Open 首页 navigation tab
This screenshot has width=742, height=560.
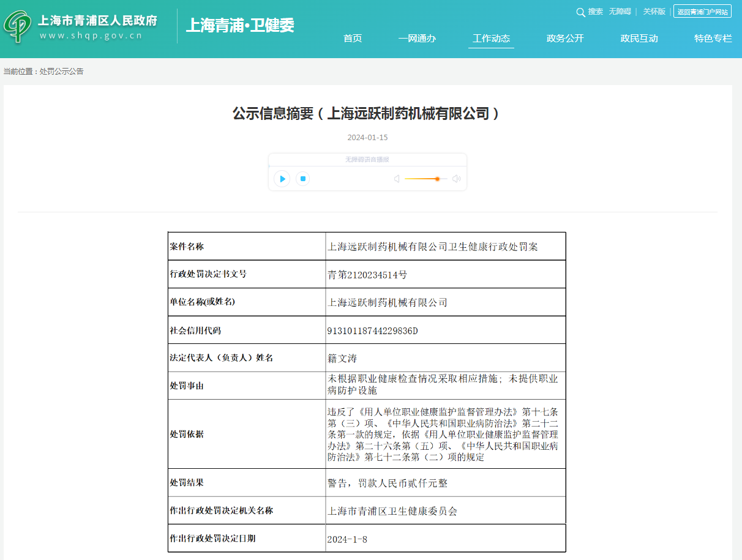click(353, 38)
